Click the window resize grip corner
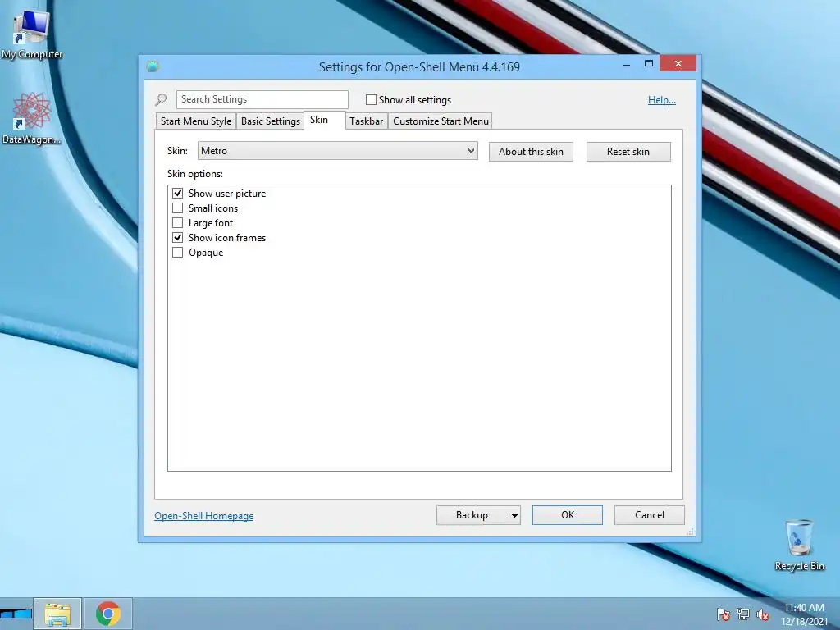Image resolution: width=840 pixels, height=630 pixels. (x=690, y=532)
